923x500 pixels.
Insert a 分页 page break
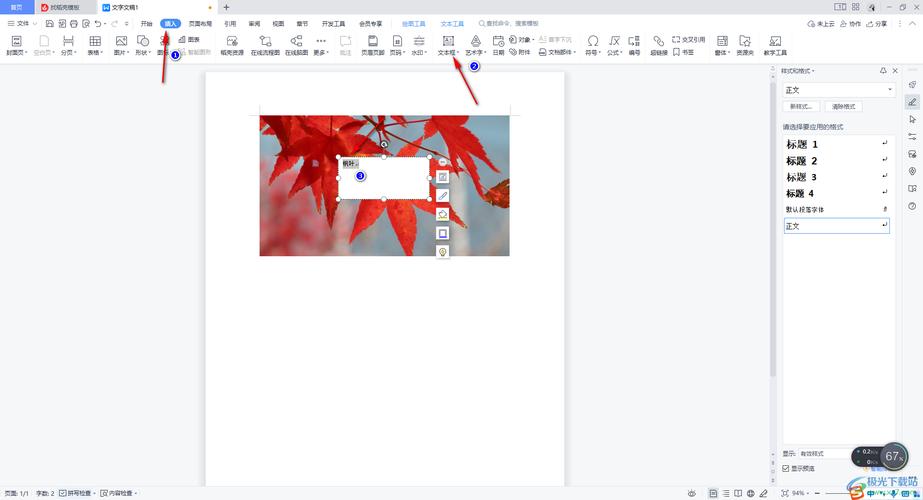pyautogui.click(x=68, y=45)
